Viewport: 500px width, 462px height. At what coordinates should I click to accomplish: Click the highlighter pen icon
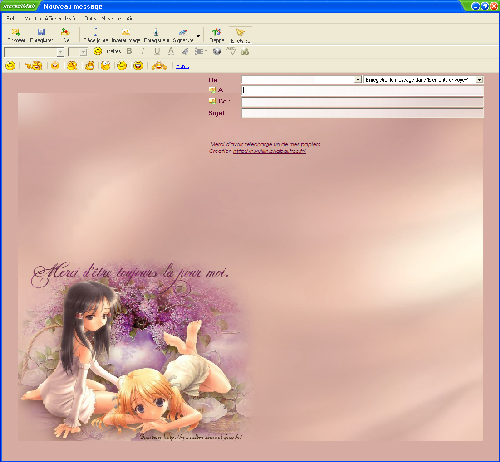[x=185, y=51]
